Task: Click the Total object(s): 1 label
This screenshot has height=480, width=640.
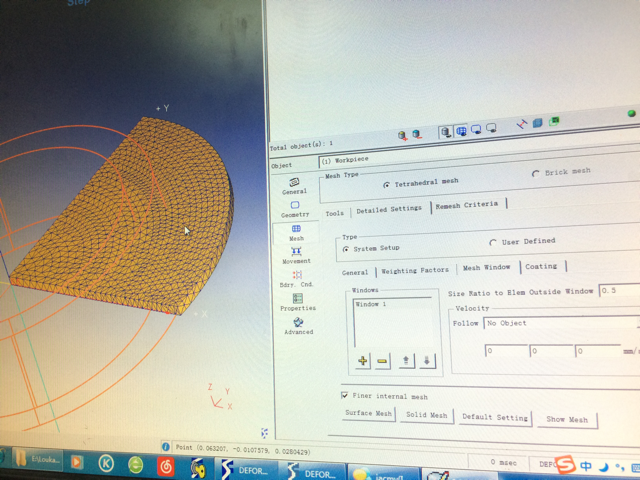Action: pyautogui.click(x=301, y=146)
